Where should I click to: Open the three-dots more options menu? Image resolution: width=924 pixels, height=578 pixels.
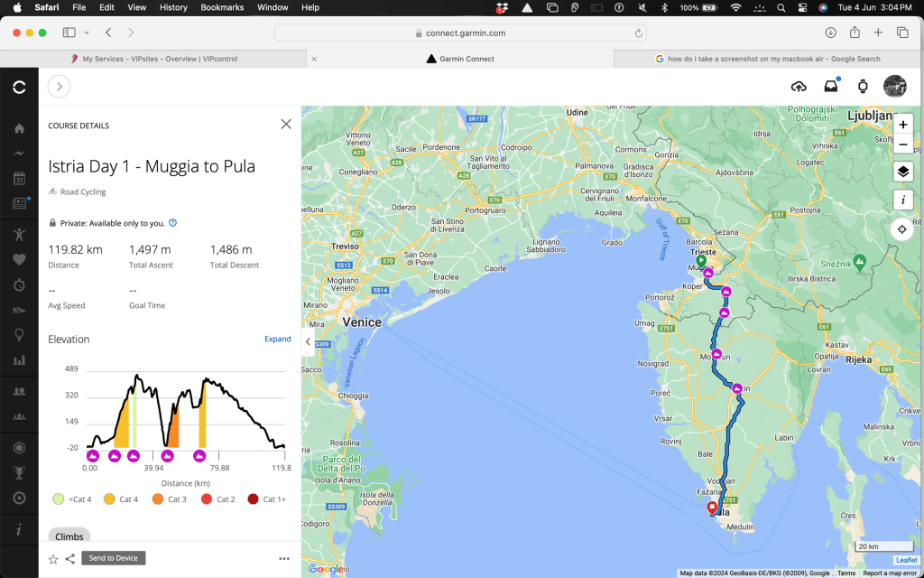284,559
